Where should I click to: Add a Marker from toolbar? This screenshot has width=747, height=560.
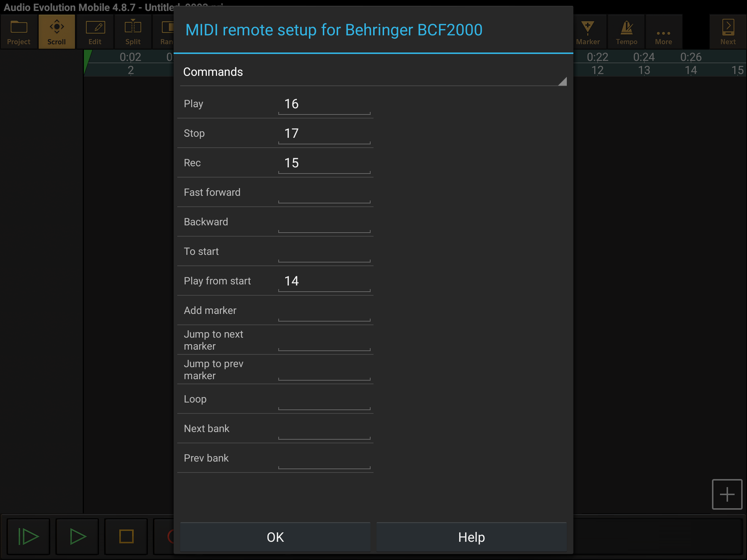(x=588, y=32)
